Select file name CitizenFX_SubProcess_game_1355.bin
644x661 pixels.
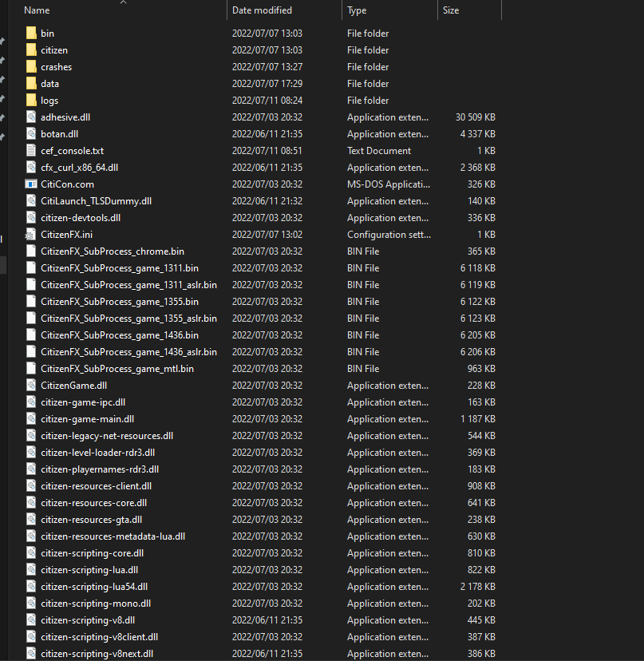click(x=119, y=302)
